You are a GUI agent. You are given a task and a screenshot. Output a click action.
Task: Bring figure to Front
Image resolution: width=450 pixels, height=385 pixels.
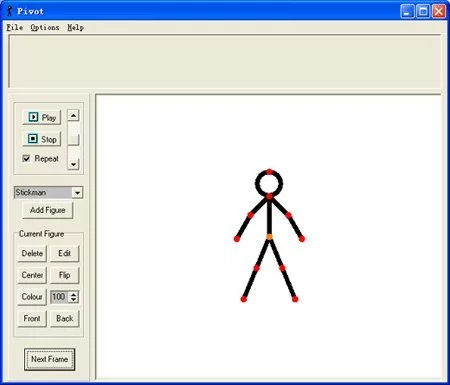(x=32, y=318)
